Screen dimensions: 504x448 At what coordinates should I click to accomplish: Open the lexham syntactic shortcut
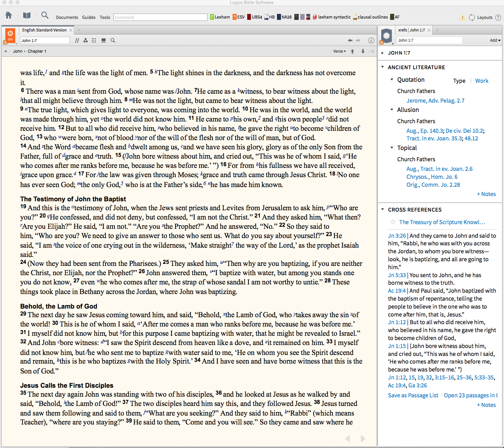[x=332, y=17]
